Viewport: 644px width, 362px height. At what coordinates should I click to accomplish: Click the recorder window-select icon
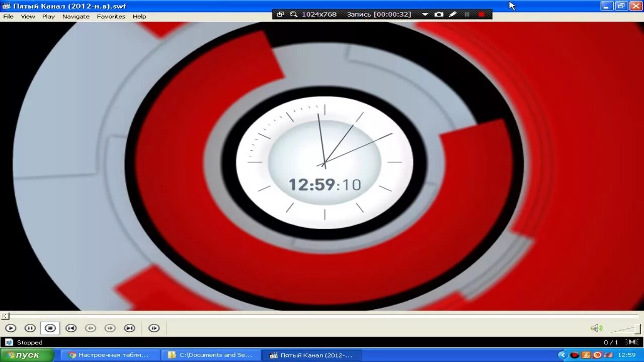(280, 14)
